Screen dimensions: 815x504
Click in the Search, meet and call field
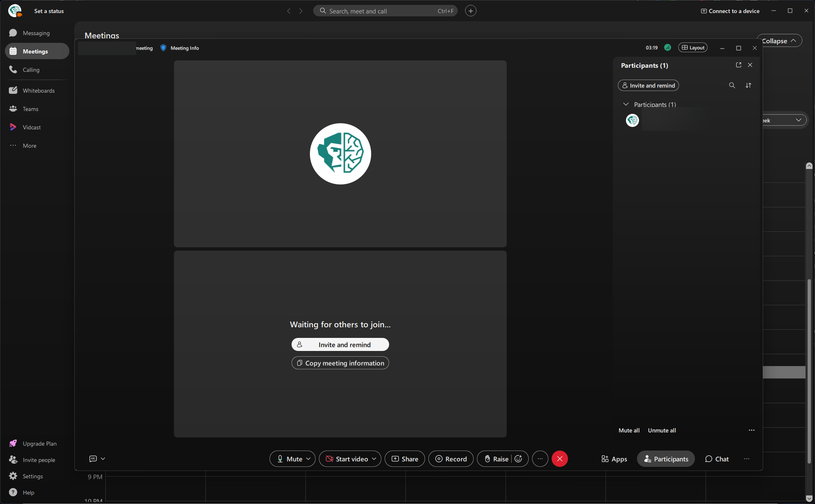(385, 11)
